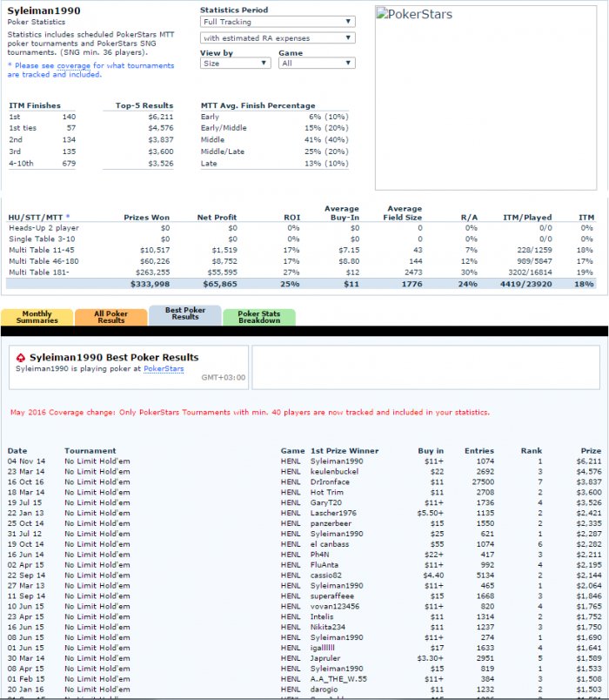Screen dimensions: 609x700
Task: Switch to All Poker Results tab
Action: click(x=111, y=317)
